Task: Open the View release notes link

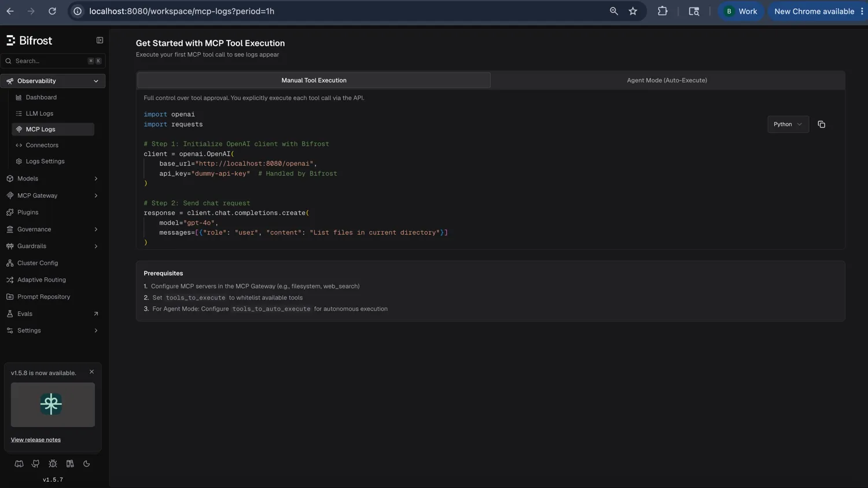Action: 36,440
